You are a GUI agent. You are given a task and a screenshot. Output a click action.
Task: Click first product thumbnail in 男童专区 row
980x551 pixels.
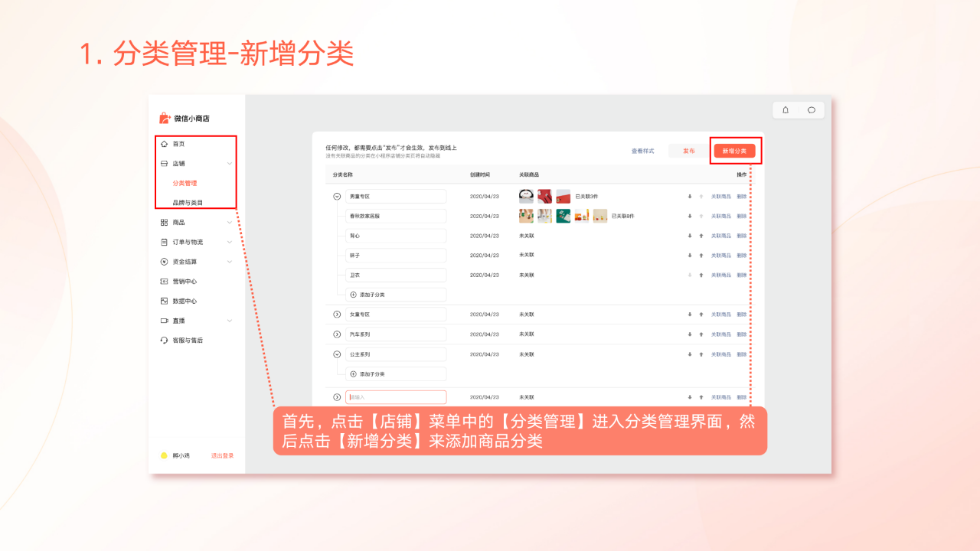(x=526, y=196)
